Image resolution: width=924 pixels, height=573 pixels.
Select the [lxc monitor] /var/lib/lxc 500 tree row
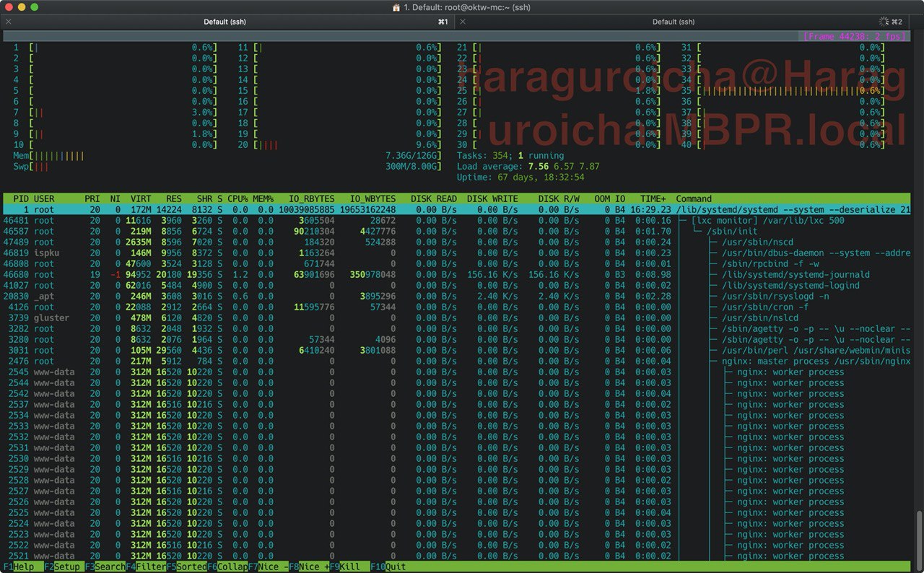click(x=456, y=221)
